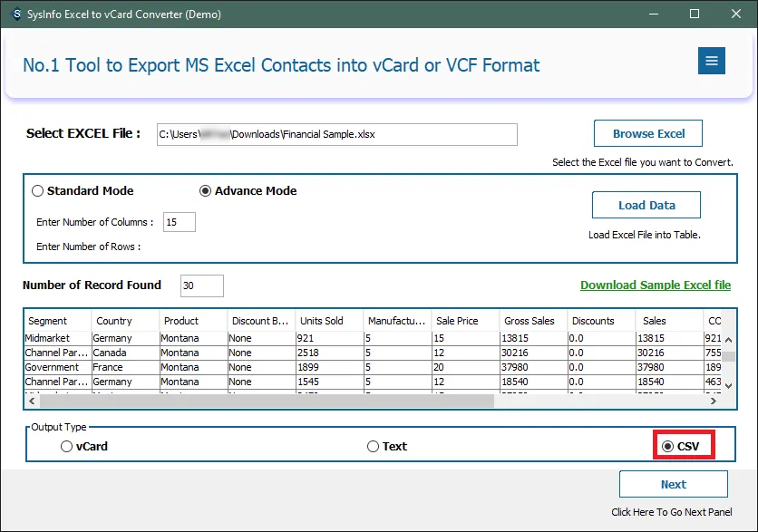Click the horizontal scrollbar thumb
Viewport: 758px width, 532px height.
[x=267, y=401]
